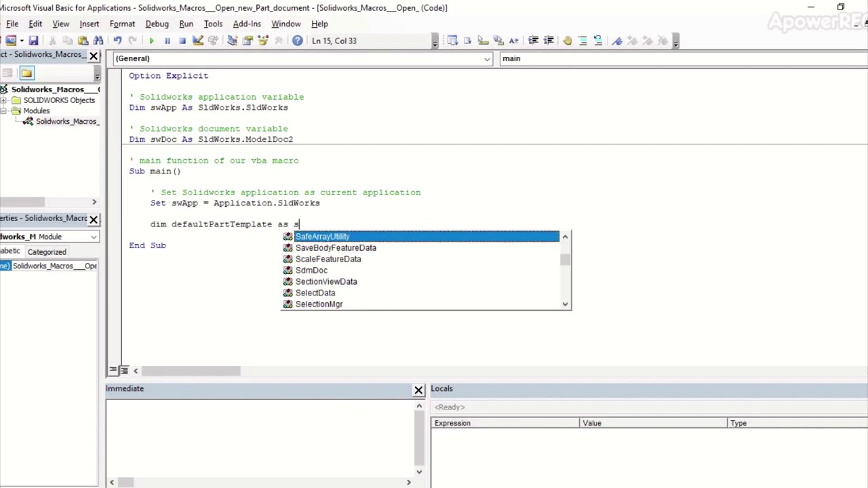Click autocomplete list scrollbar thumb
This screenshot has width=868, height=488.
click(x=565, y=260)
